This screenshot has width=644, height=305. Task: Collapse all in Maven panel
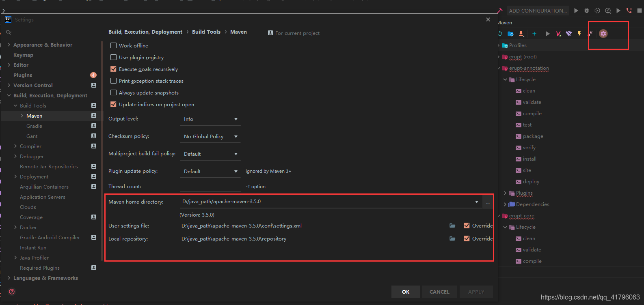click(590, 33)
